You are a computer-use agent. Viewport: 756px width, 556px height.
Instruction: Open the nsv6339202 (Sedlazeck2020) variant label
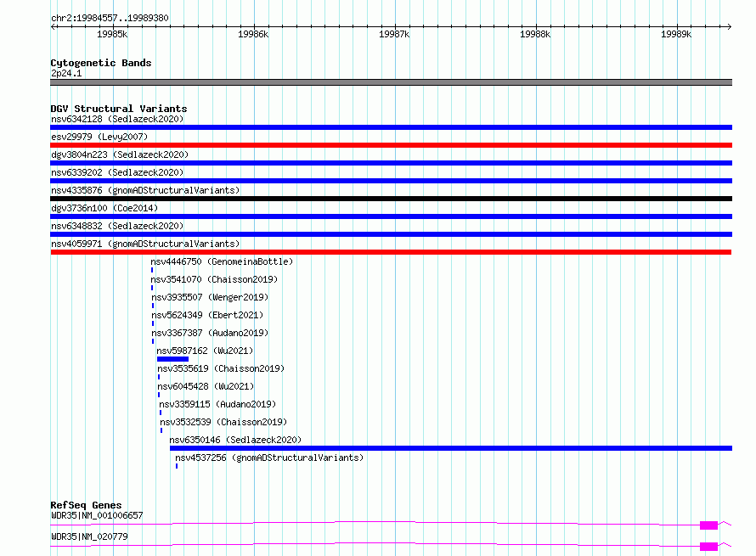117,172
